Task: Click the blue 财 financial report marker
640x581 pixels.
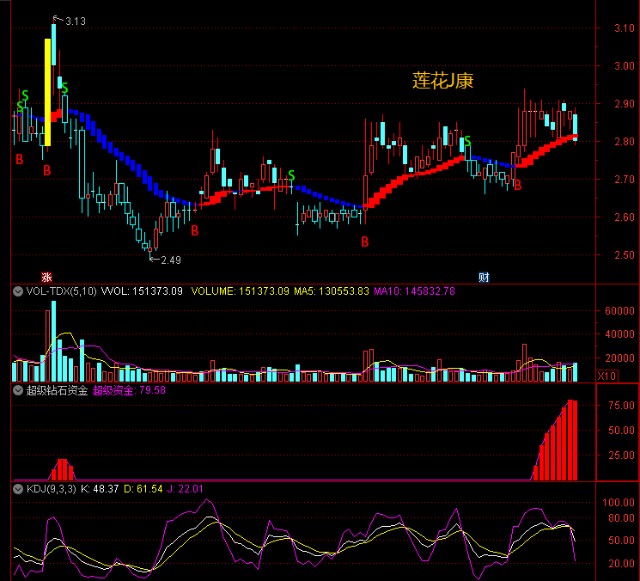Action: pyautogui.click(x=484, y=277)
